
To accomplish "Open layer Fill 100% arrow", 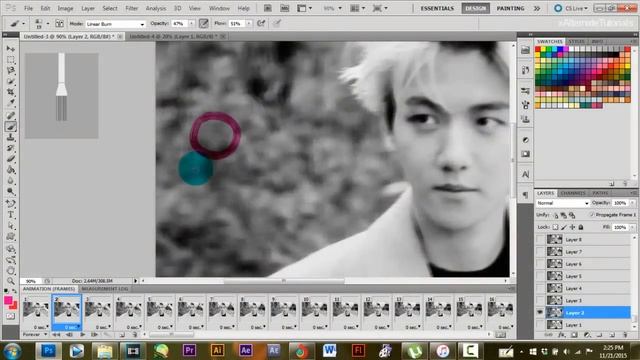I will 633,227.
